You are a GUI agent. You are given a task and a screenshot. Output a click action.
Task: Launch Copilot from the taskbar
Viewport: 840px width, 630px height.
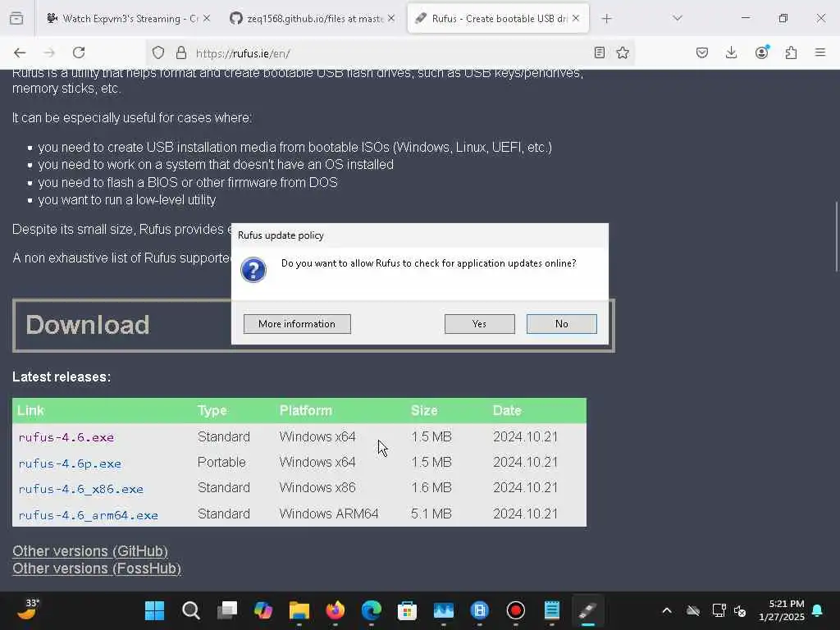[x=263, y=610]
